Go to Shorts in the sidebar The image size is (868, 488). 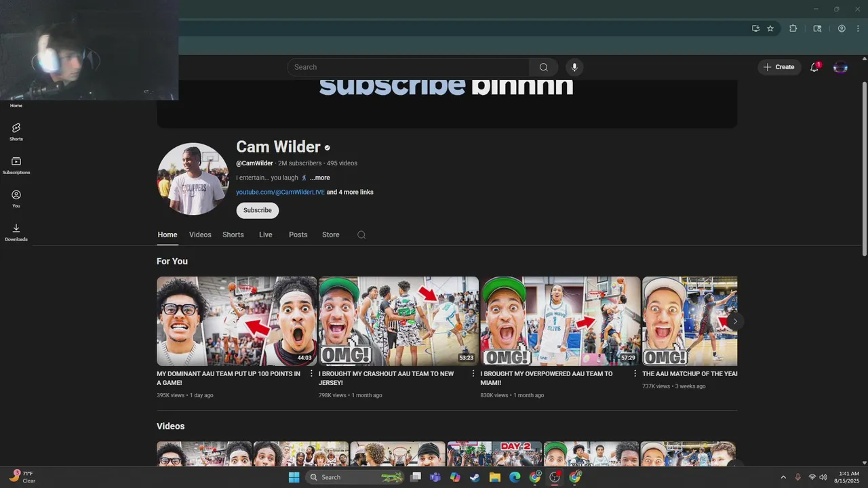tap(16, 131)
